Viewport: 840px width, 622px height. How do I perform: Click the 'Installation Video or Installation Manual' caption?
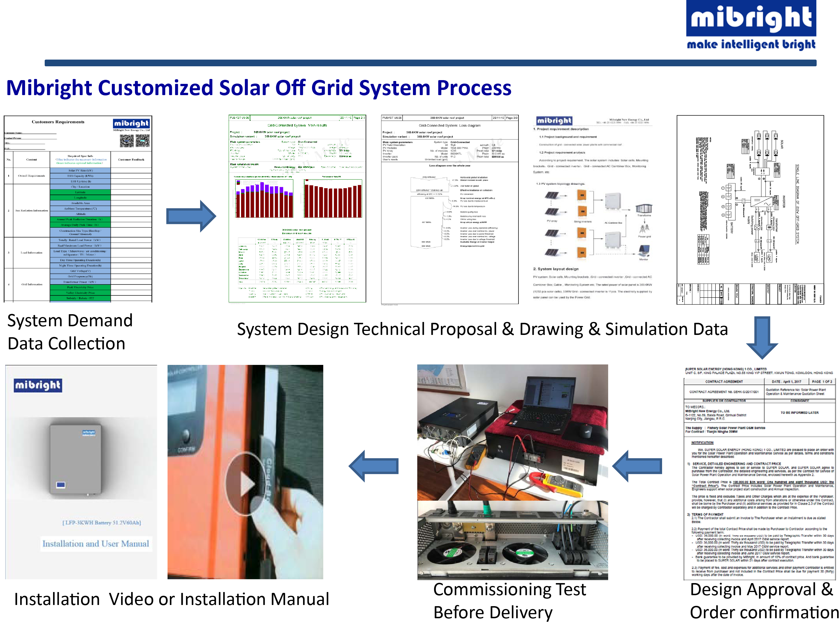point(171,600)
